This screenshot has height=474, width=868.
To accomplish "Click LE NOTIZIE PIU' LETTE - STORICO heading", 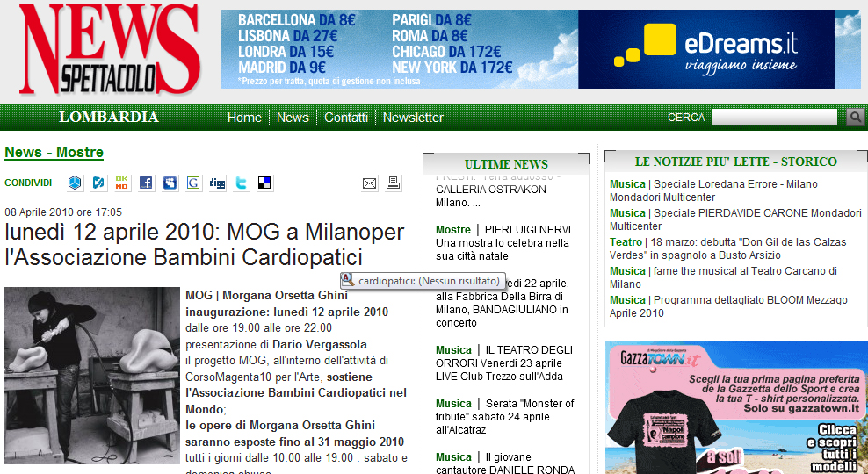I will (x=735, y=162).
